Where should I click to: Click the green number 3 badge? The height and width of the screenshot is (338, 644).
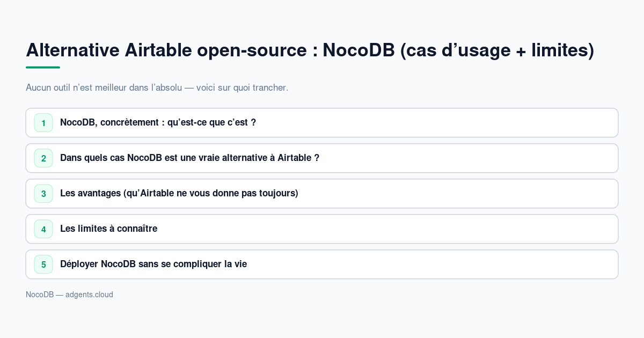[43, 194]
